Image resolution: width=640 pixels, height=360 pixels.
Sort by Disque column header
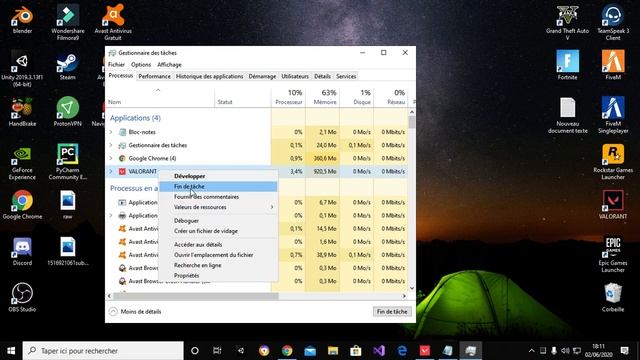357,97
